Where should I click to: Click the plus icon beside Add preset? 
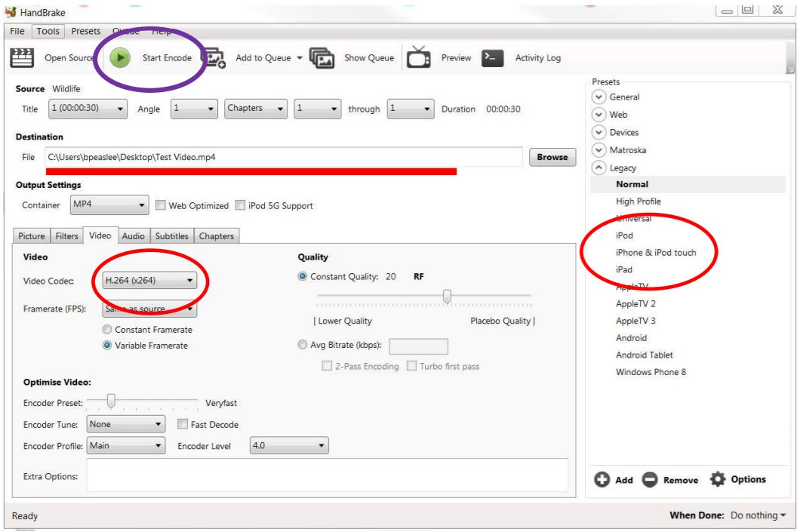602,479
